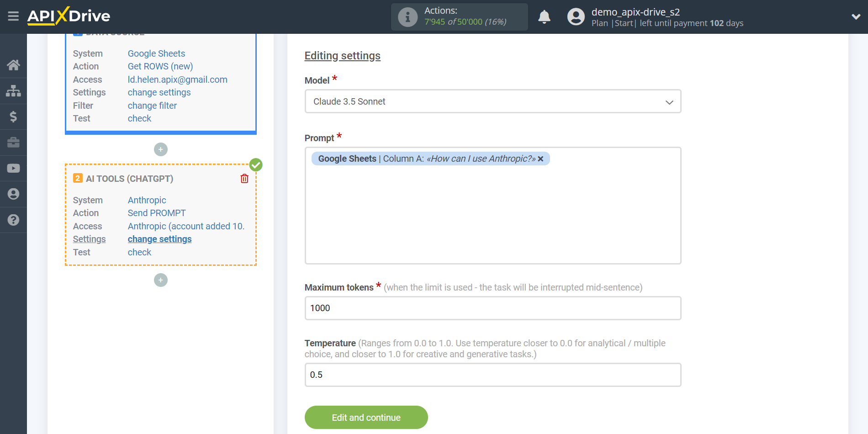
Task: Focus the Maximum tokens field
Action: point(493,308)
